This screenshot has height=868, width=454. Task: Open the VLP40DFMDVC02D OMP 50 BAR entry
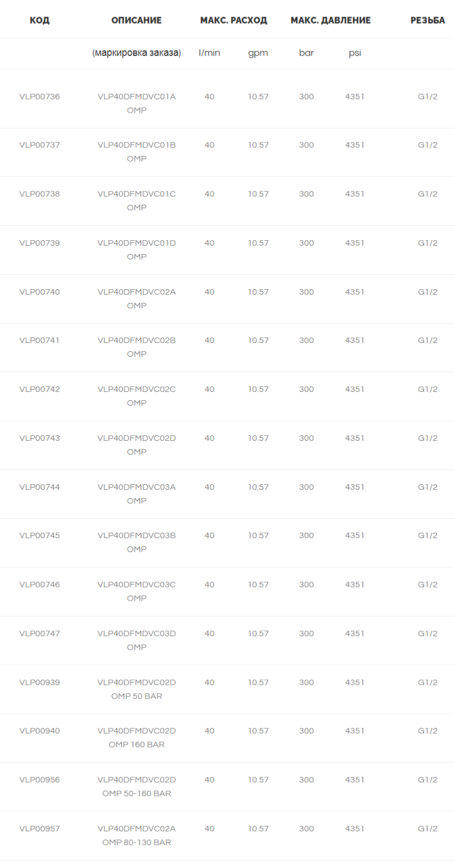[136, 689]
